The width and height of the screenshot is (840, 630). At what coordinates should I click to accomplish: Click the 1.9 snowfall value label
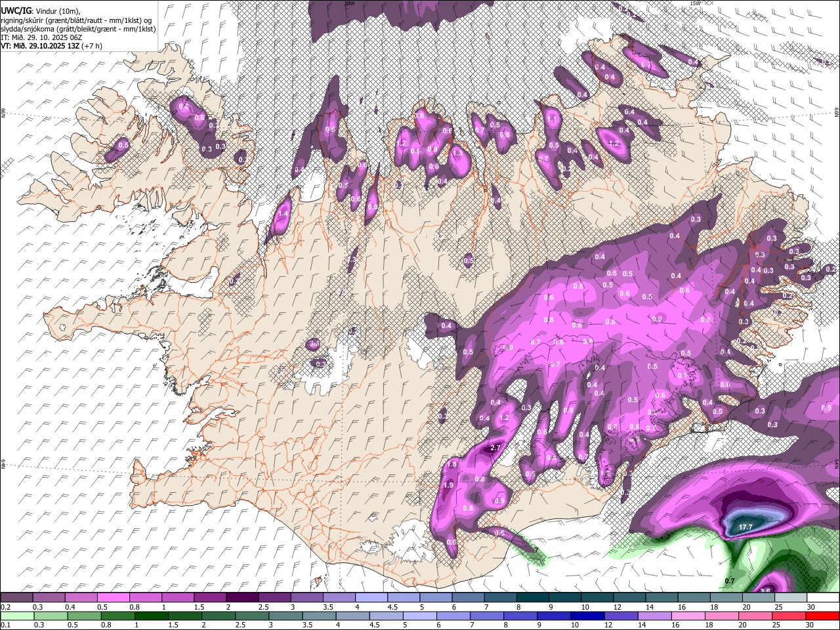[448, 485]
